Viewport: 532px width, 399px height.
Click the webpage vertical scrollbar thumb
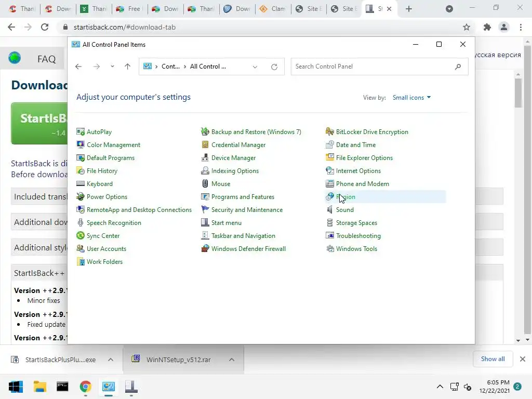[518, 93]
